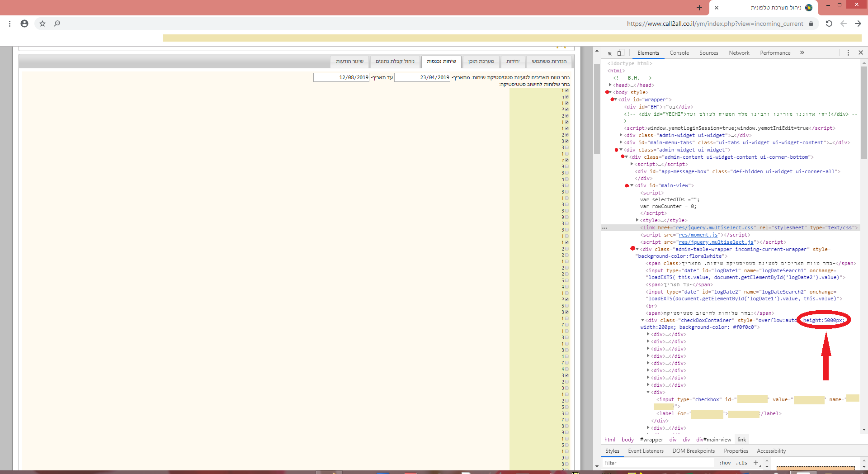Open res/jquery.multiselect.css link

(x=714, y=228)
